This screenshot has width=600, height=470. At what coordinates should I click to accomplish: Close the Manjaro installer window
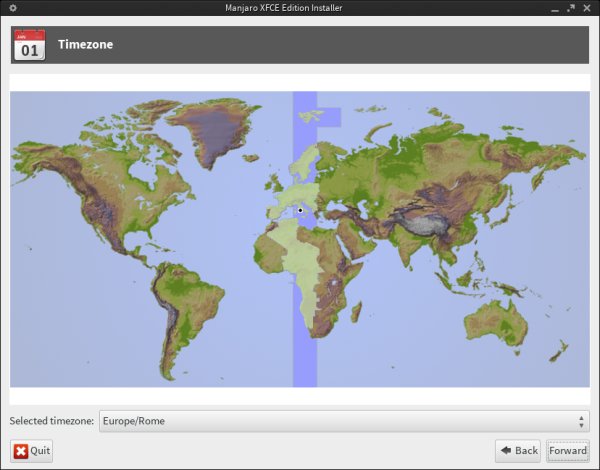point(587,8)
